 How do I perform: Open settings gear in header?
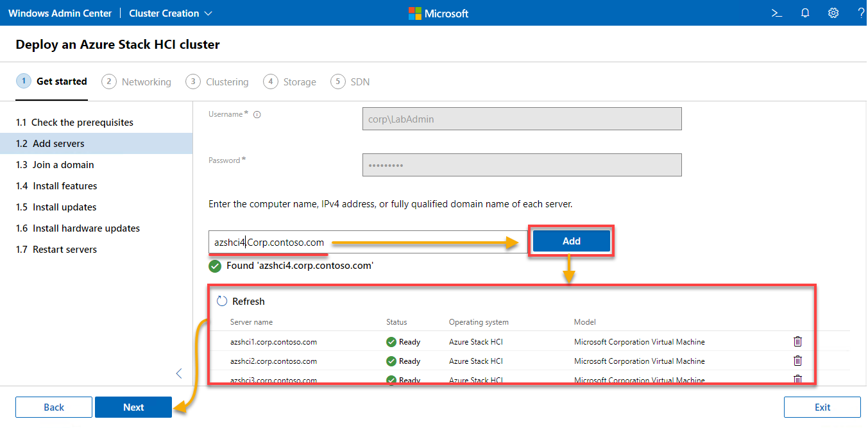(833, 13)
